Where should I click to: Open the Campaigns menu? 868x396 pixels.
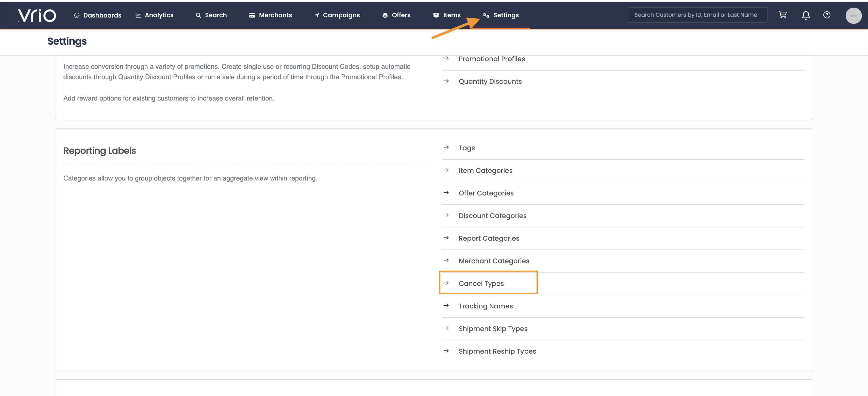pos(337,15)
